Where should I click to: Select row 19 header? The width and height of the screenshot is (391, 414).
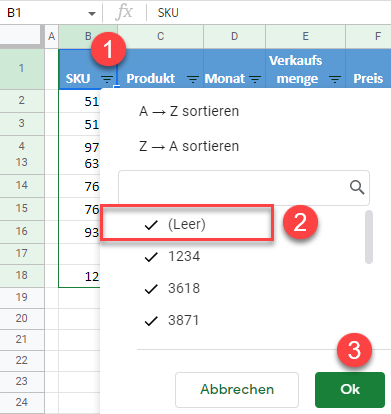point(22,297)
